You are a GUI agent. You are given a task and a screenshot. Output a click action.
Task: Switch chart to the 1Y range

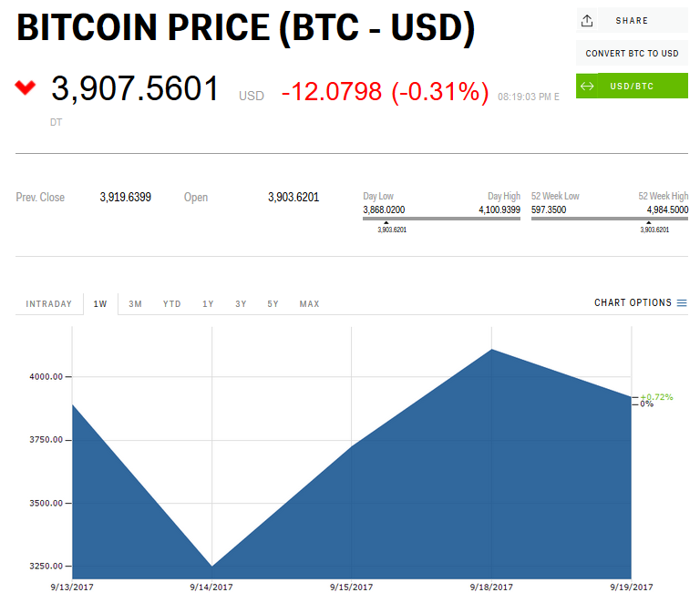pyautogui.click(x=208, y=304)
